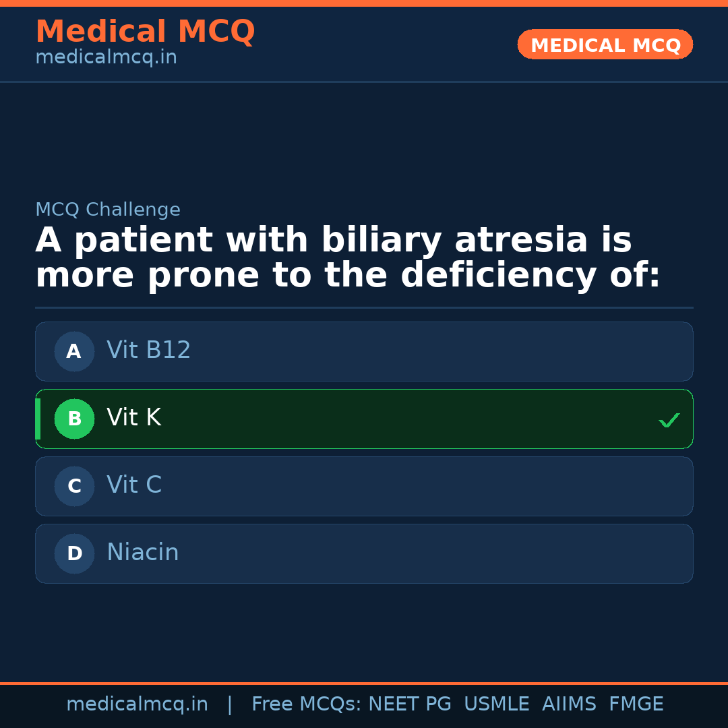728x728 pixels.
Task: Click the green B circle icon
Action: coord(74,419)
